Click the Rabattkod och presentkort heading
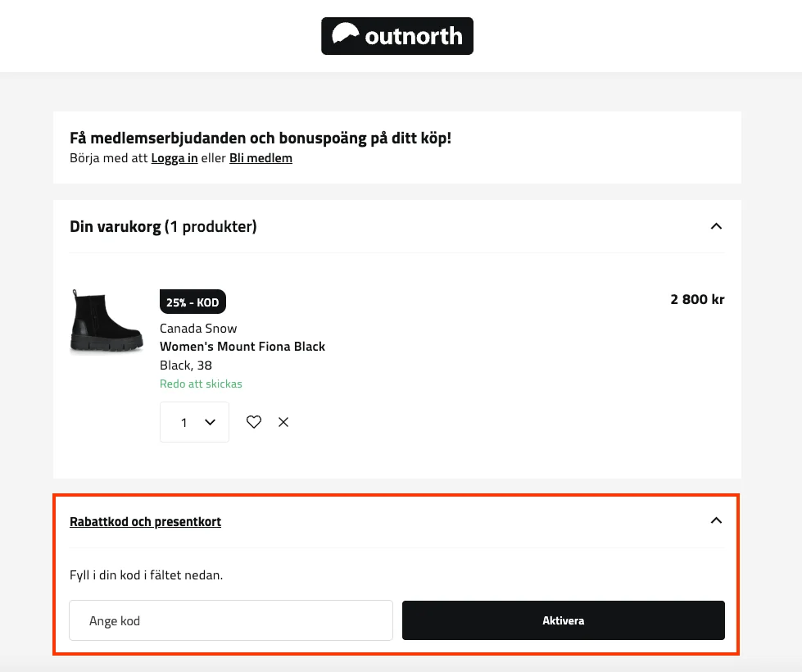The height and width of the screenshot is (672, 802). pos(145,521)
